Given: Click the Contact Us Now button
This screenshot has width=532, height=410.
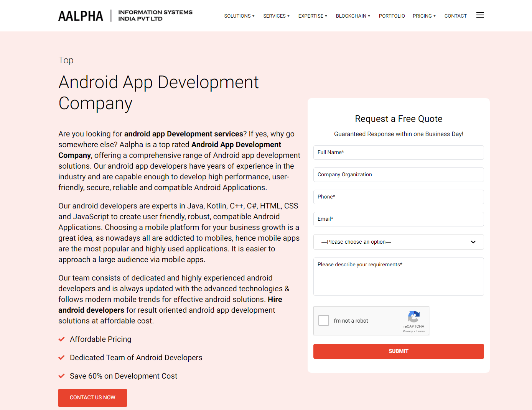Looking at the screenshot, I should [92, 398].
